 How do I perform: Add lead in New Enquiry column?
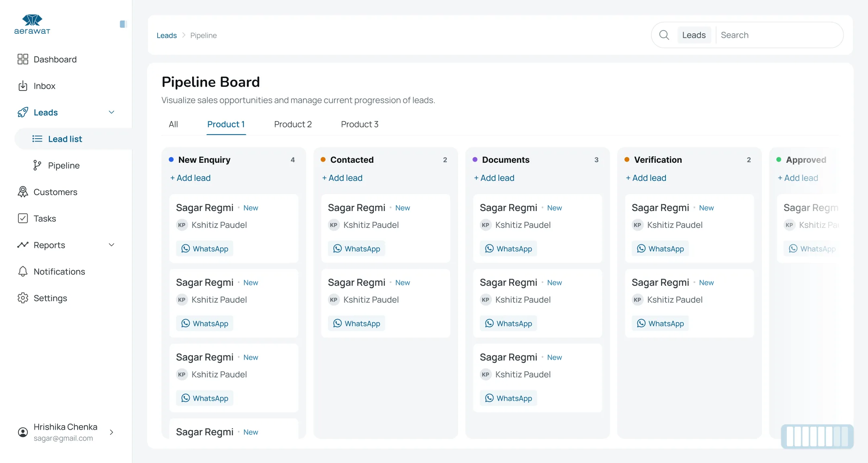[x=190, y=178]
